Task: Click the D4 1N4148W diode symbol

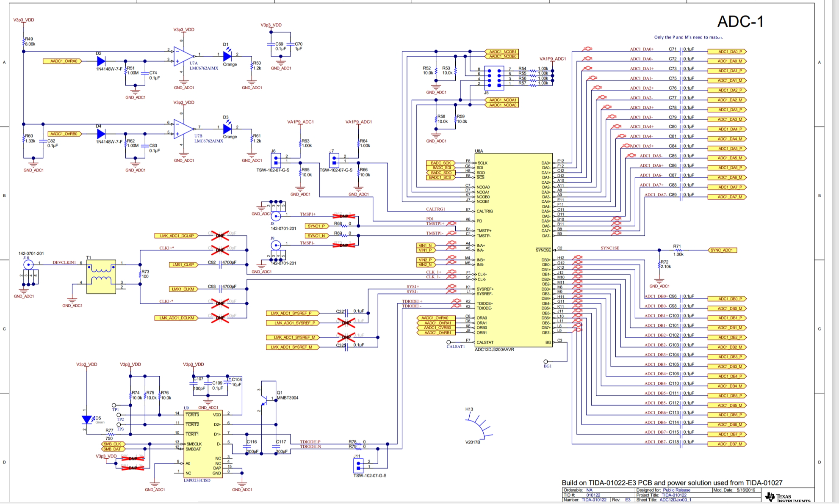Action: (x=101, y=134)
